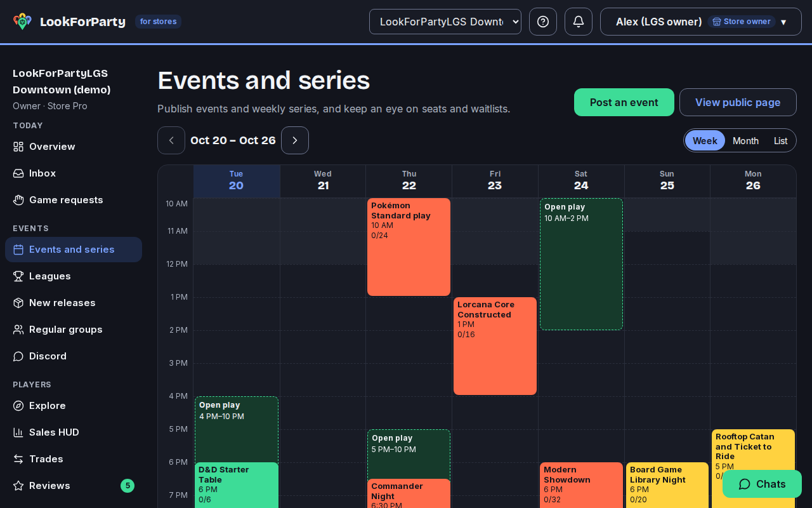This screenshot has height=508, width=812.
Task: Open the Sales HUD page
Action: (x=74, y=432)
